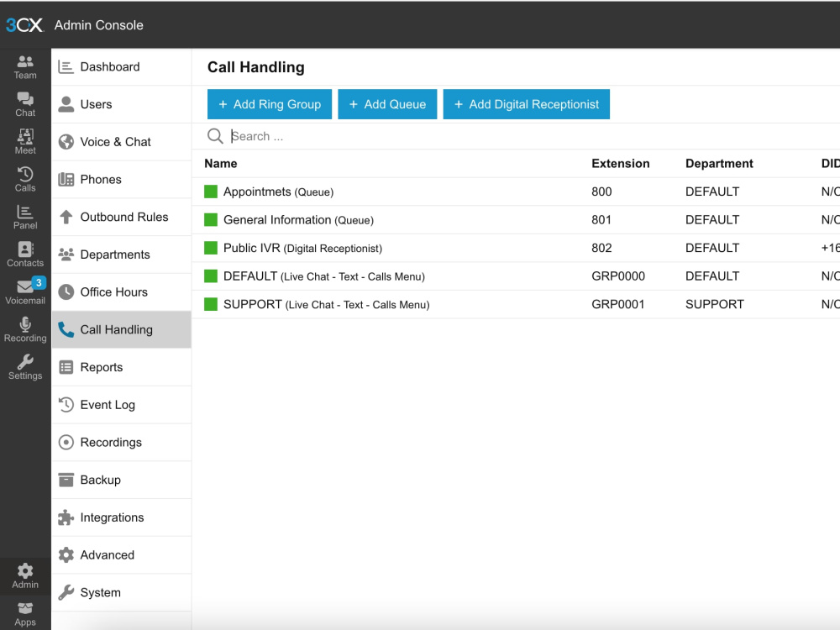
Task: Open DEFAULT Live Chat - Text - Calls Menu entry
Action: [x=324, y=276]
